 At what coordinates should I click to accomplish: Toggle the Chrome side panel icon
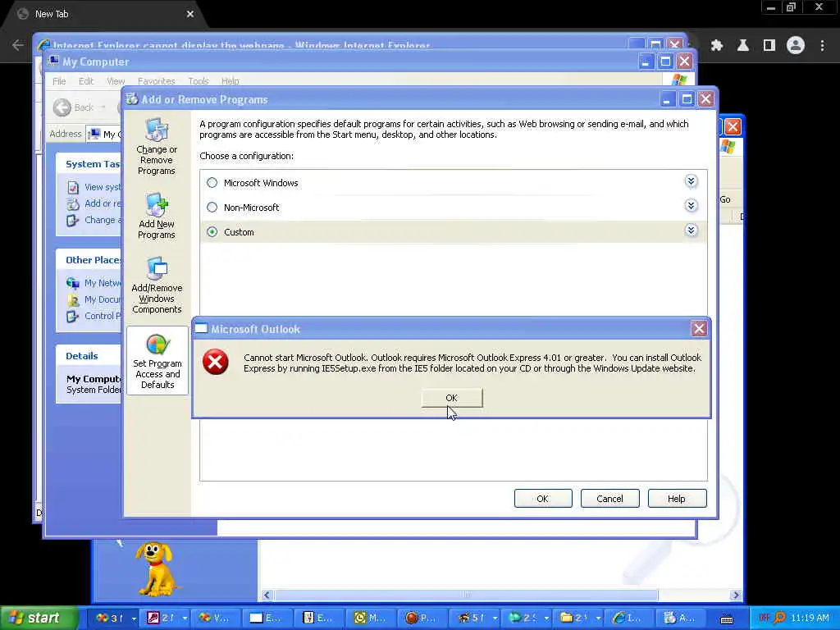pyautogui.click(x=769, y=46)
